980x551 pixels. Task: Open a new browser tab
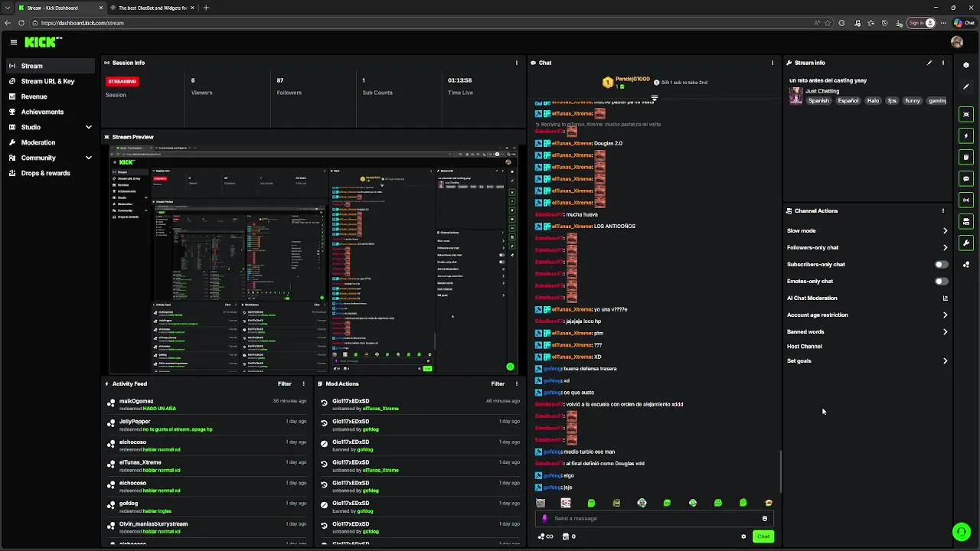(x=206, y=8)
